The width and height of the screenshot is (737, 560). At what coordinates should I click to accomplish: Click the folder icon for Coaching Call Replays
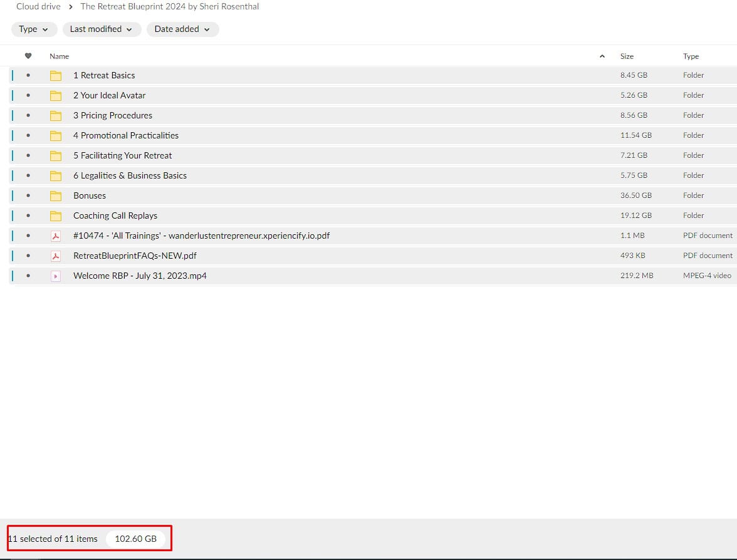pyautogui.click(x=56, y=216)
